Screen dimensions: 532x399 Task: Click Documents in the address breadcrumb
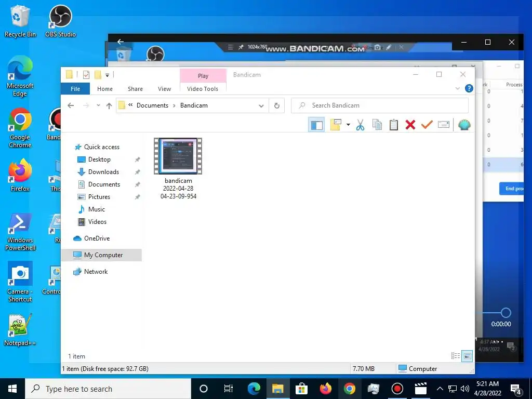[152, 105]
